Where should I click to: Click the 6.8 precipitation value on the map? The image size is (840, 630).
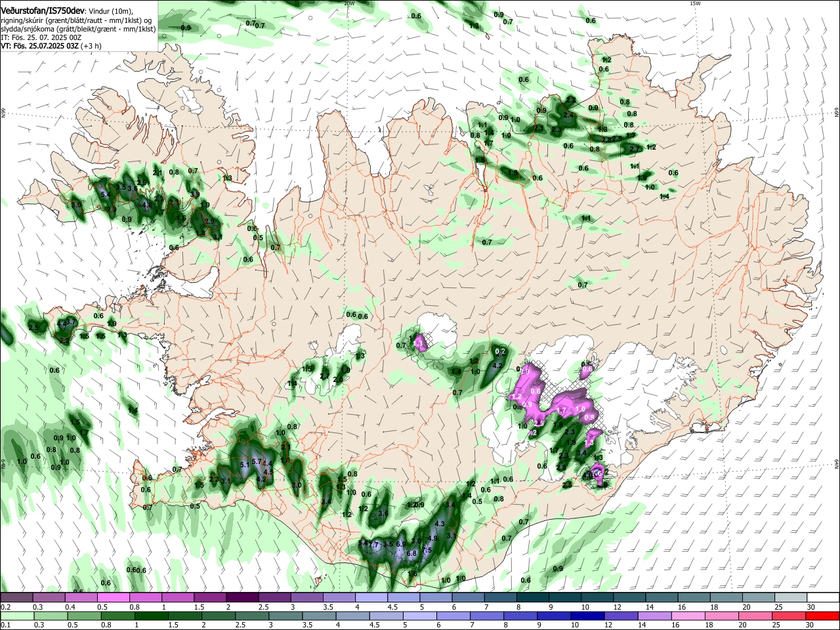click(x=411, y=553)
